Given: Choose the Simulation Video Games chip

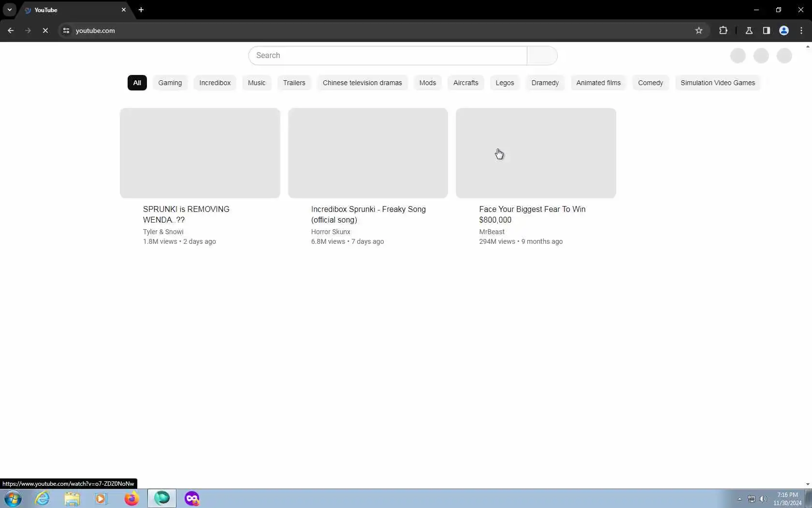Looking at the screenshot, I should tap(718, 83).
